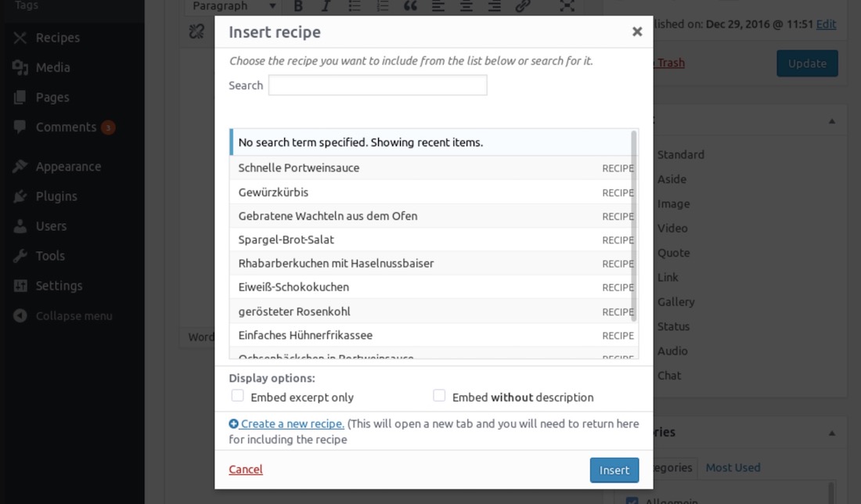
Task: Open the Comments sidebar icon
Action: coord(20,127)
